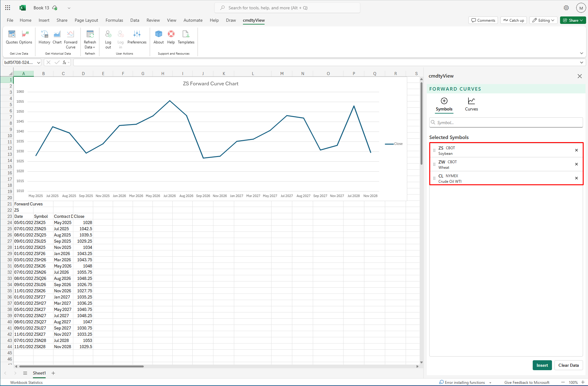588x386 pixels.
Task: Select the Chart historical data tool
Action: coord(57,37)
